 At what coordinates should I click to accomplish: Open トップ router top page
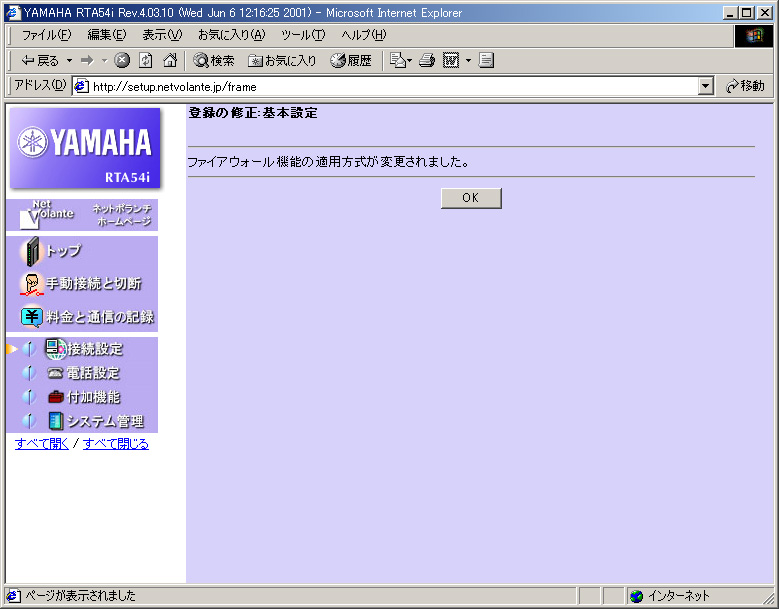62,251
